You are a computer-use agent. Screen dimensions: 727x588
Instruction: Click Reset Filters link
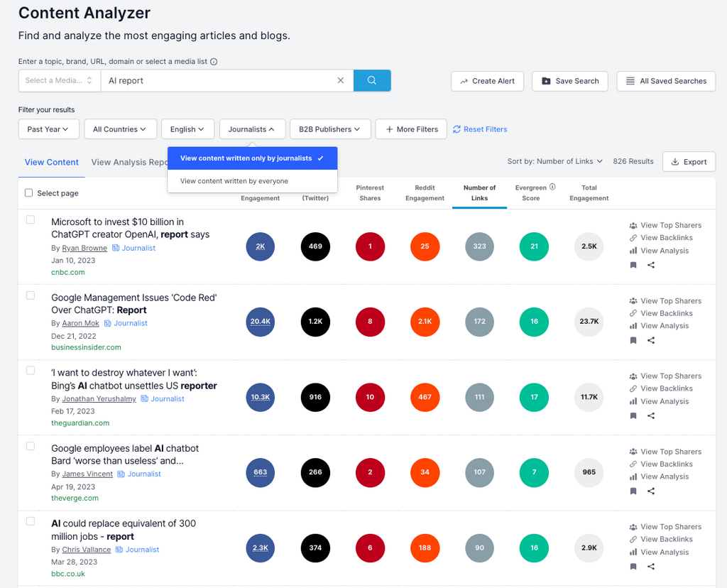point(480,129)
